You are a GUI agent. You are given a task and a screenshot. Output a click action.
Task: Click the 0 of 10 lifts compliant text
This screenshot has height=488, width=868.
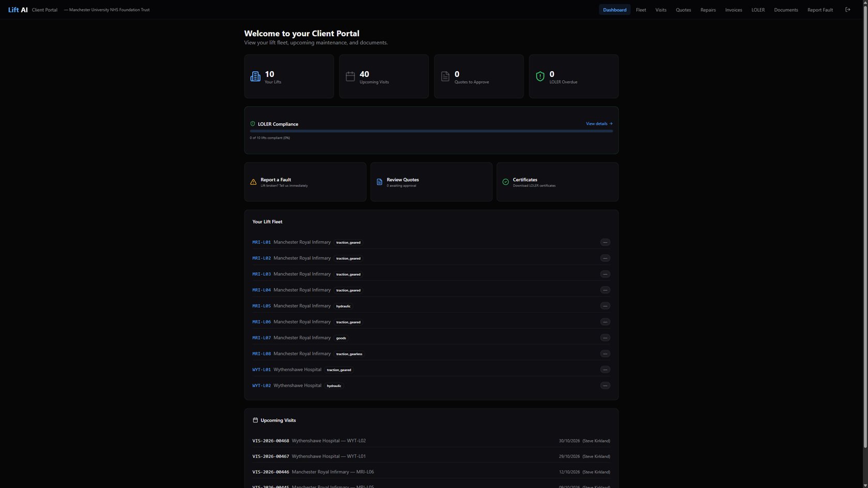point(270,138)
